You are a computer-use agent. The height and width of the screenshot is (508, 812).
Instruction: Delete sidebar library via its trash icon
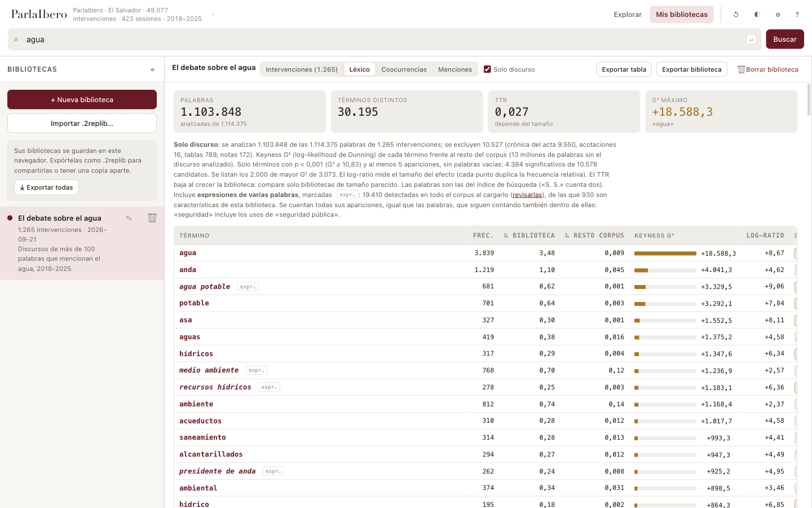152,218
